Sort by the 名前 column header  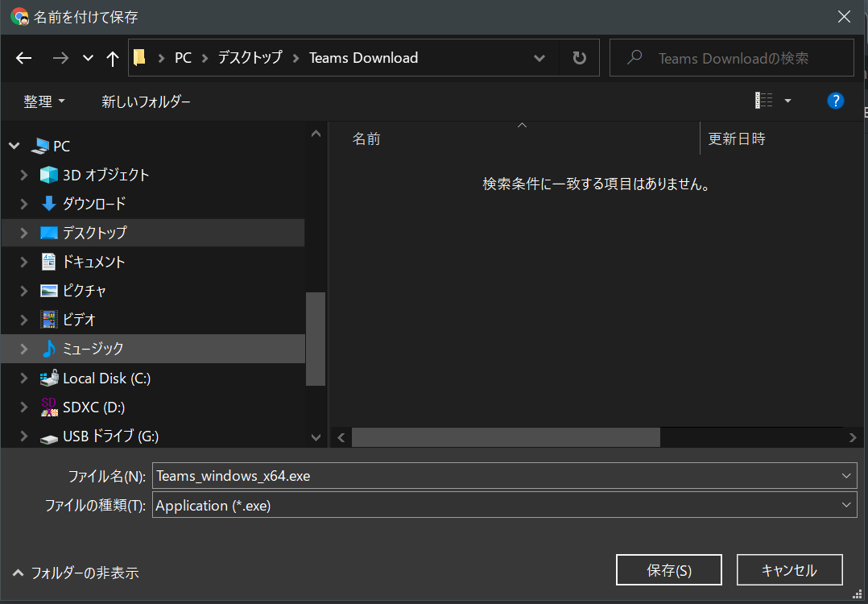coord(366,139)
